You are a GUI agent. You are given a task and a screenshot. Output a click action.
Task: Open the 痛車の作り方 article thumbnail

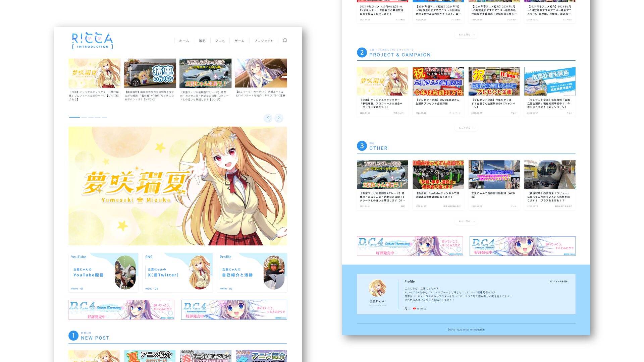(x=150, y=73)
